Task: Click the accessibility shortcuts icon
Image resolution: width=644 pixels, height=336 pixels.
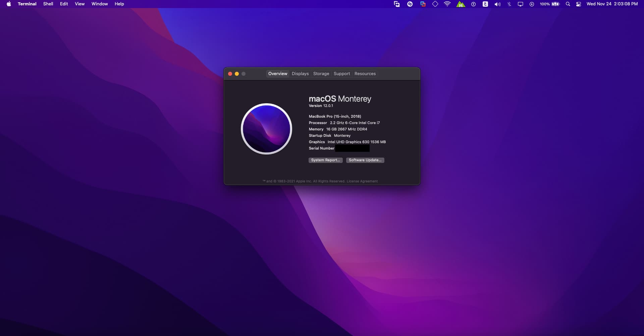Action: [473, 4]
